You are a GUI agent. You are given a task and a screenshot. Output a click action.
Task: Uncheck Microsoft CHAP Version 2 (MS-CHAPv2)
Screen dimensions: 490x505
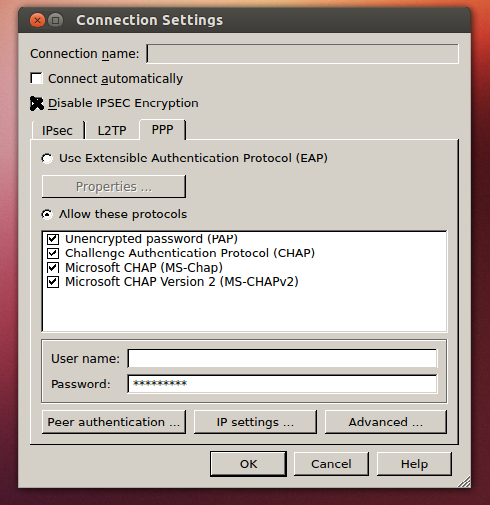click(53, 282)
